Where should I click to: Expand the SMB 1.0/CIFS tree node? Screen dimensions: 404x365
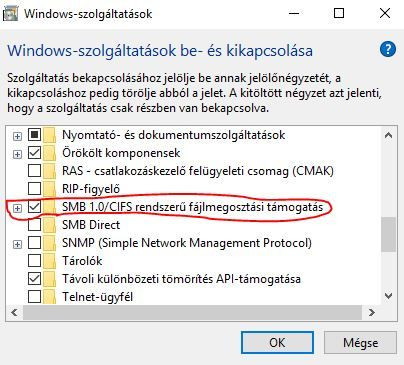17,208
